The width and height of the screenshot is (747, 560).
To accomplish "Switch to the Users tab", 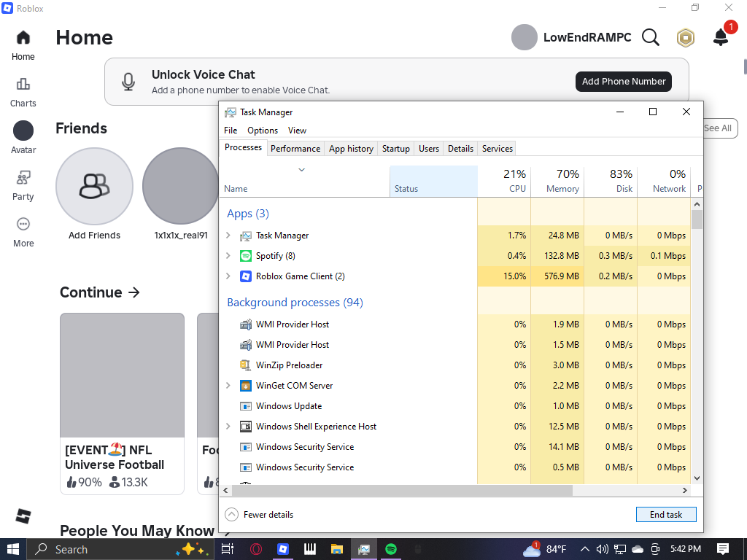I will coord(429,149).
